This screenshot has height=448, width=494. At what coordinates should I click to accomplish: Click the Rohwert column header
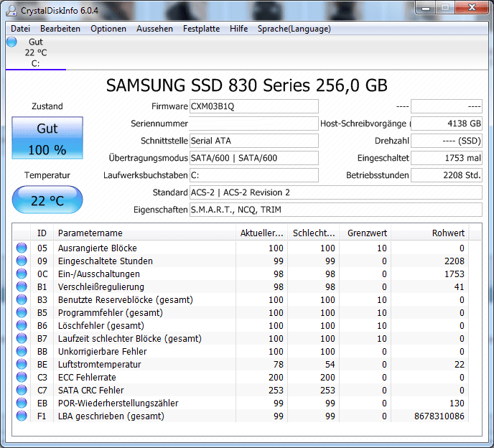pos(430,233)
